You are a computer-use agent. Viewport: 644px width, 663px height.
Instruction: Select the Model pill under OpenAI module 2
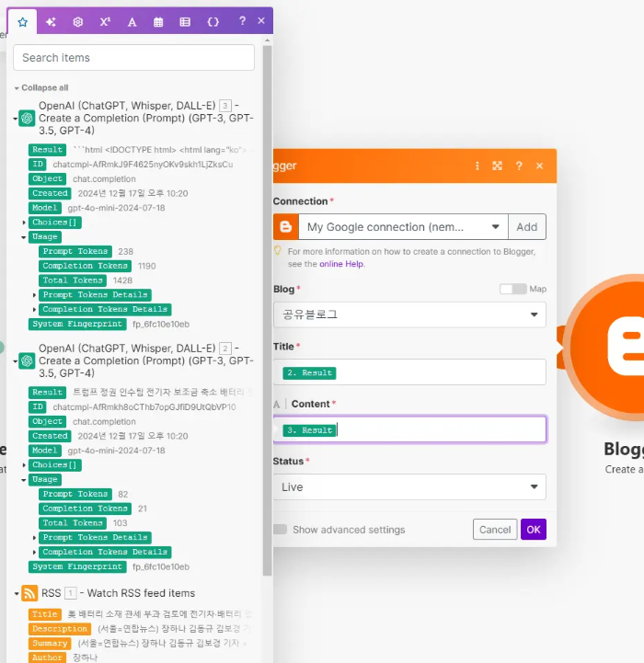coord(45,451)
